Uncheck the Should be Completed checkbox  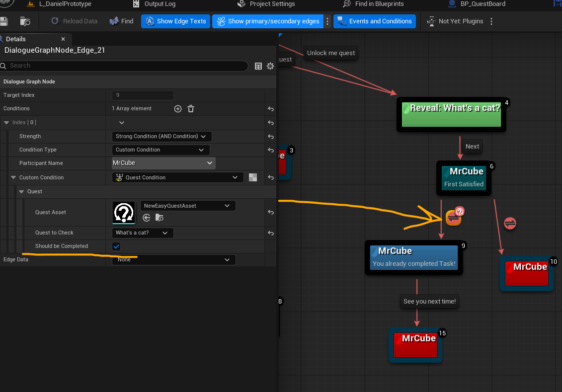coord(116,246)
